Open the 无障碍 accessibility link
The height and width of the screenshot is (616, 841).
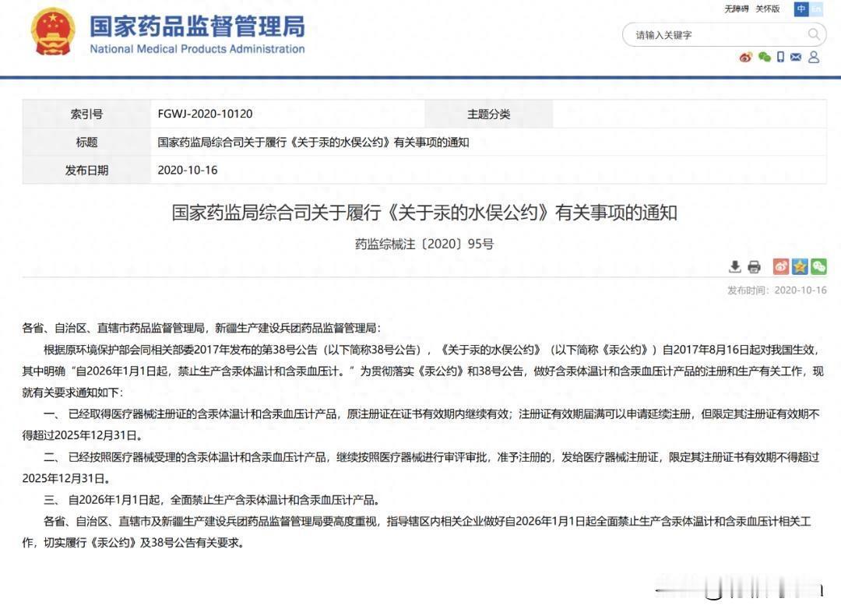[x=736, y=9]
